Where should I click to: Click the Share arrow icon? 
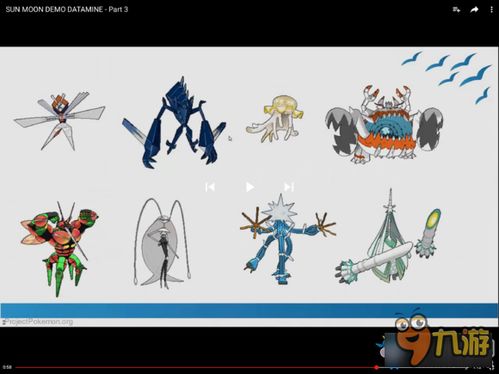(x=474, y=10)
